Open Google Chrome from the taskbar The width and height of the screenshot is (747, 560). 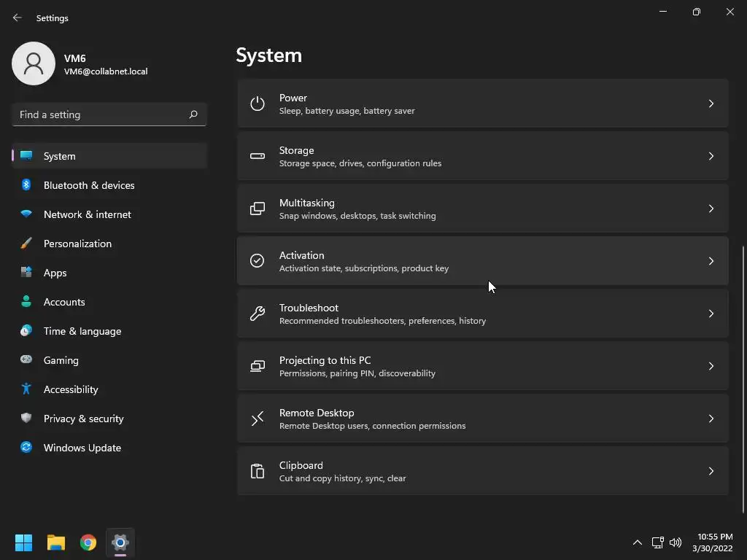[x=88, y=542]
